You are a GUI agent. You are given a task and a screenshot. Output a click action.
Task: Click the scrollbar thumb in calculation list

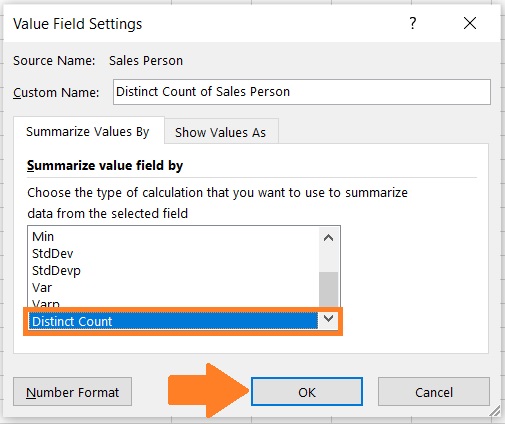(x=328, y=289)
